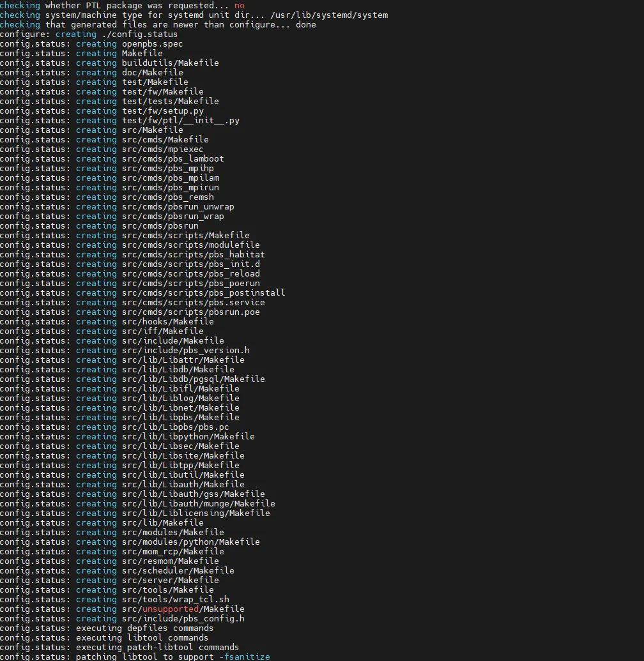Select "executing depfiles commands" text
Image resolution: width=644 pixels, height=661 pixels.
tap(144, 628)
